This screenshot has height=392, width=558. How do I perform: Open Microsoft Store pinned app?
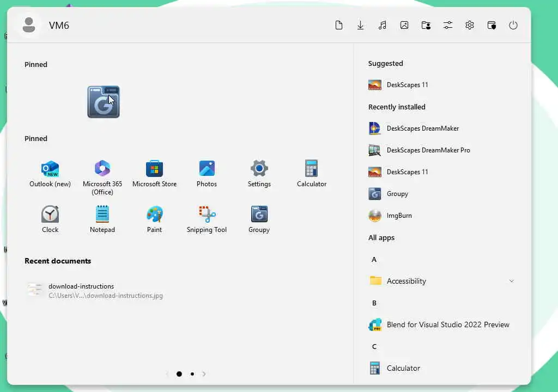tap(154, 174)
